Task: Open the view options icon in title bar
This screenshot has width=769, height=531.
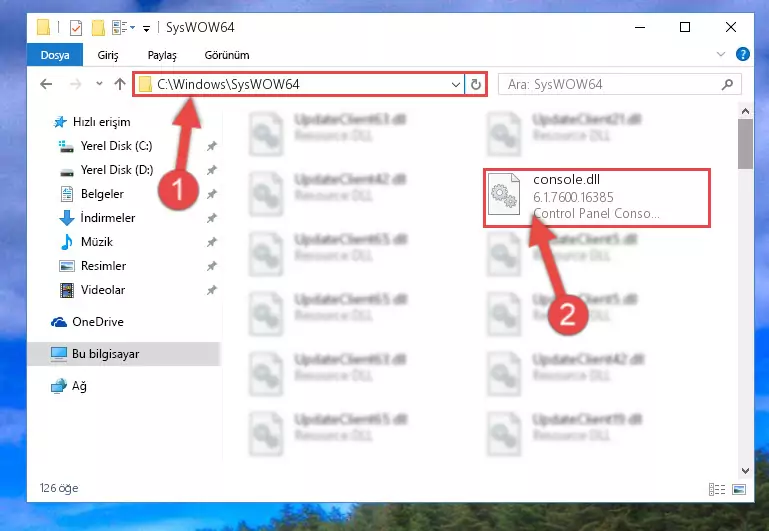Action: pos(123,27)
